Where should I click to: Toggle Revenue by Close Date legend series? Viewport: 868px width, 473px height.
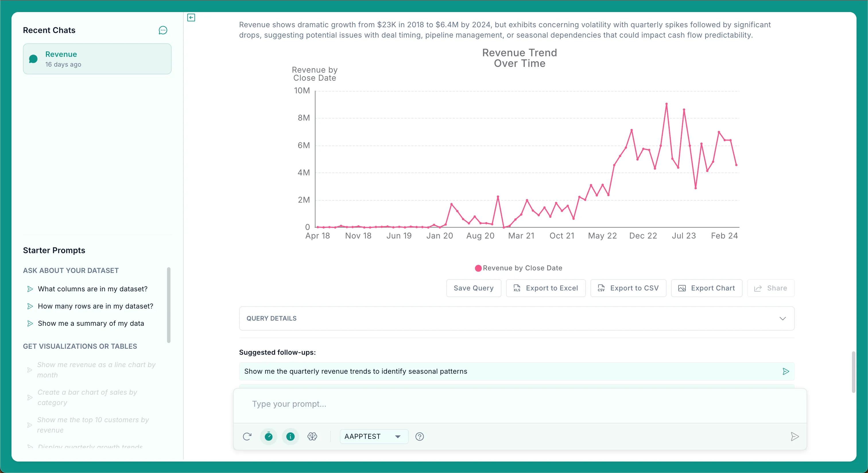518,268
